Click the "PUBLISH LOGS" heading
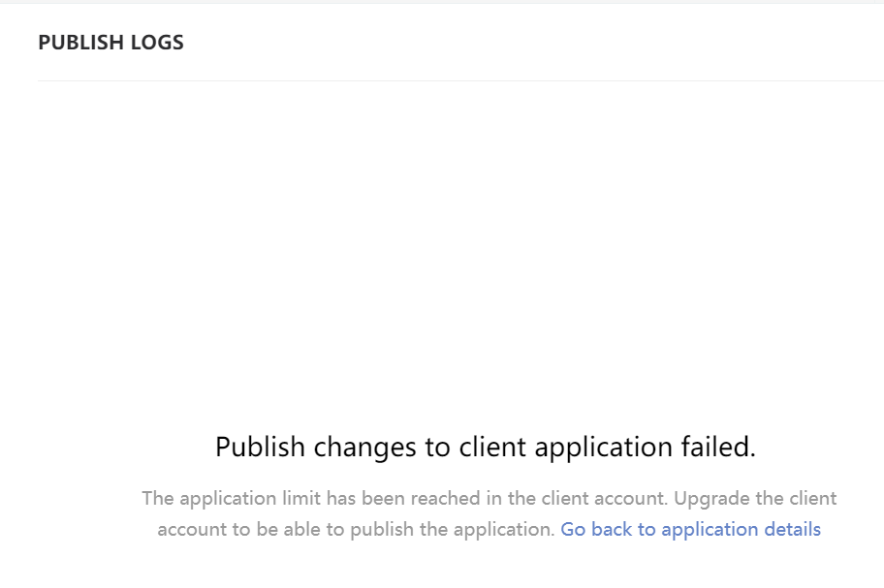884x588 pixels. (x=110, y=43)
